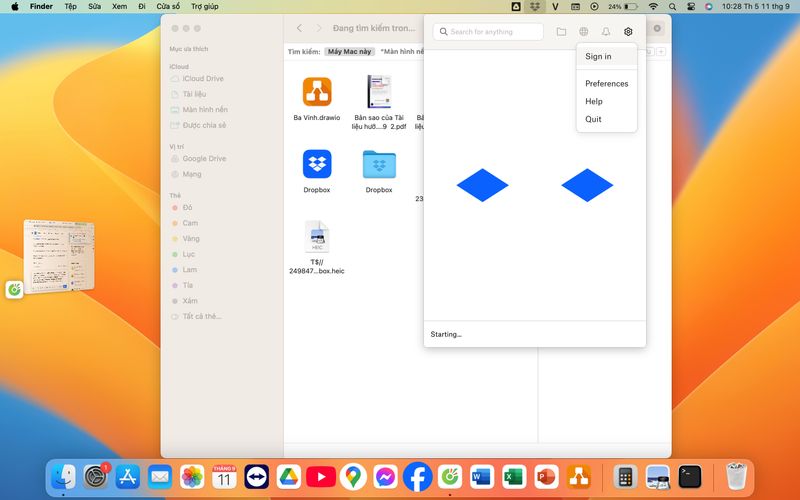Select Google Drive in the sidebar
Image resolution: width=800 pixels, height=500 pixels.
(x=204, y=158)
